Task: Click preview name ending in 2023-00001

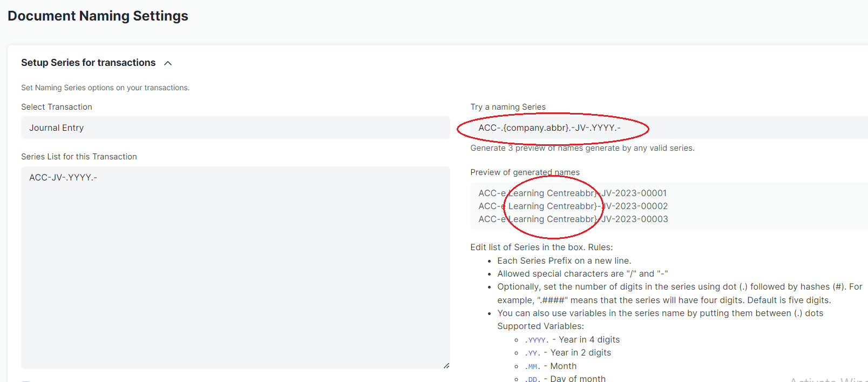Action: tap(572, 193)
